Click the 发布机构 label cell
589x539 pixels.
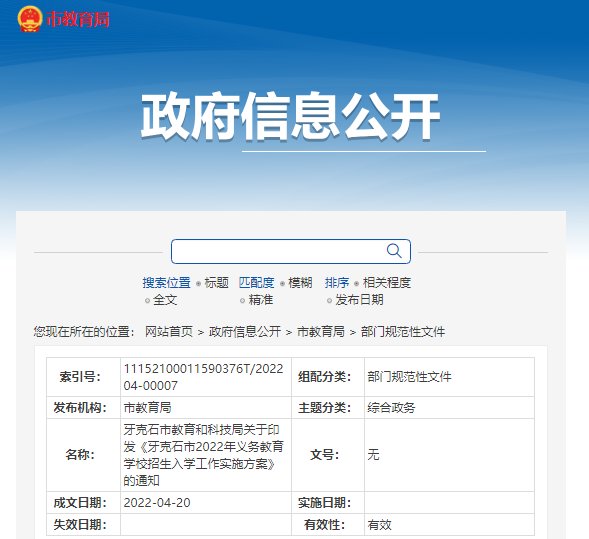point(83,408)
